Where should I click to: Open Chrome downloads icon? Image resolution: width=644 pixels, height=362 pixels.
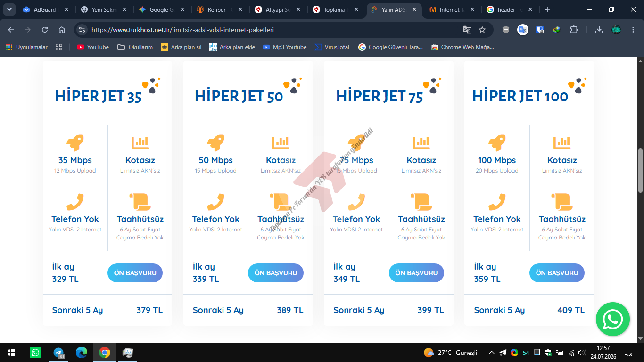[599, 30]
